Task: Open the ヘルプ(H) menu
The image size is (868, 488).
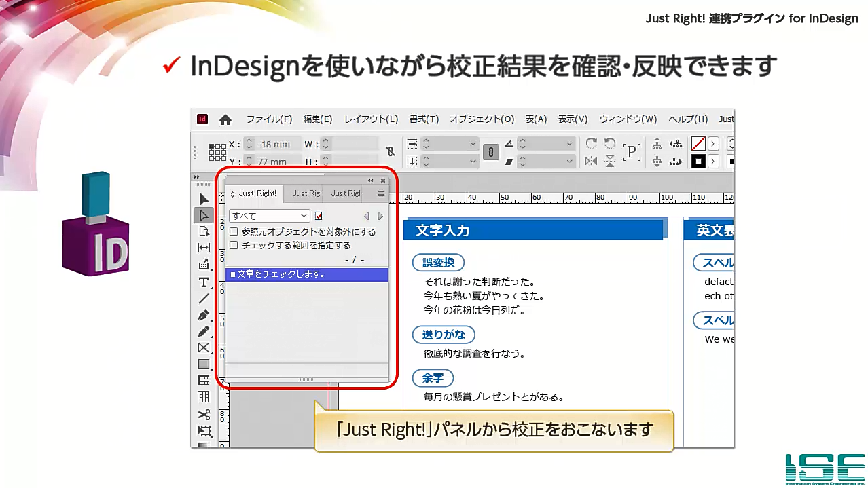Action: (688, 119)
